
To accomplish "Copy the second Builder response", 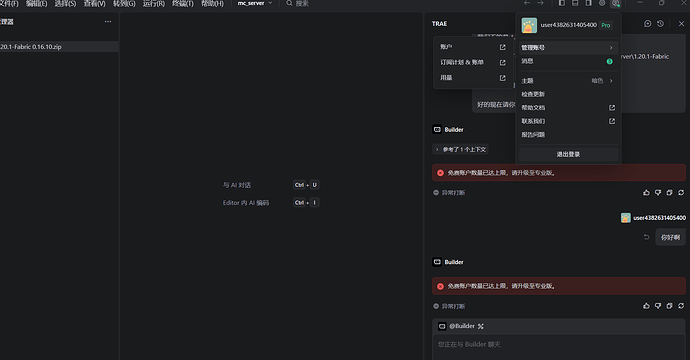I will click(669, 306).
